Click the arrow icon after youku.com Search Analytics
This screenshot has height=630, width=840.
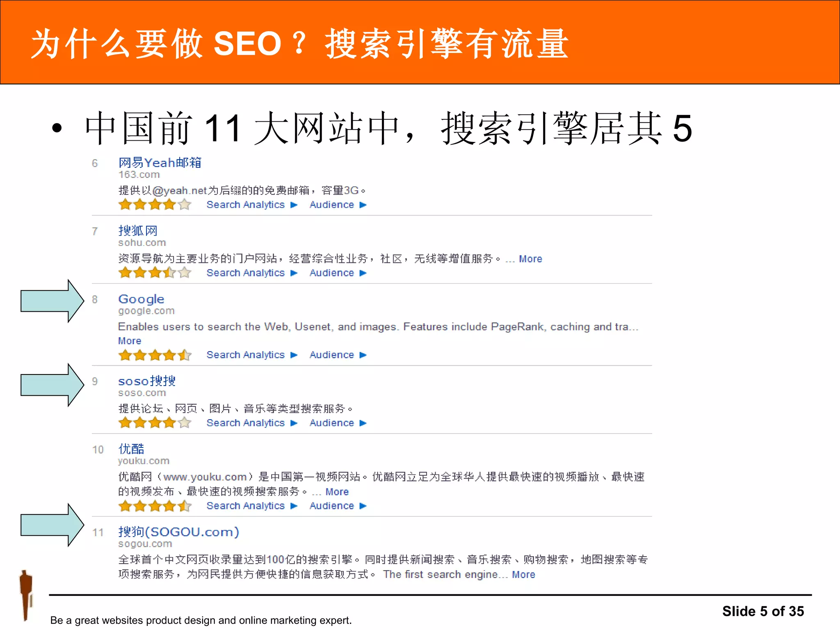click(294, 506)
